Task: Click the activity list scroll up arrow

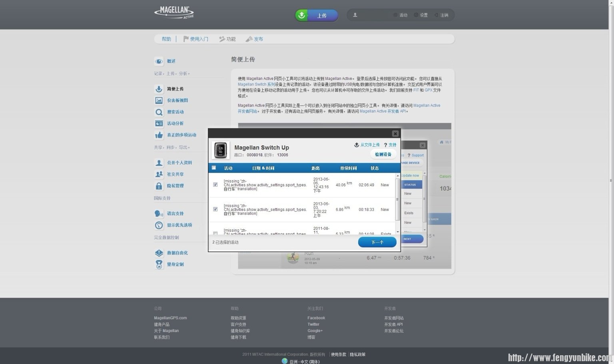Action: click(397, 176)
